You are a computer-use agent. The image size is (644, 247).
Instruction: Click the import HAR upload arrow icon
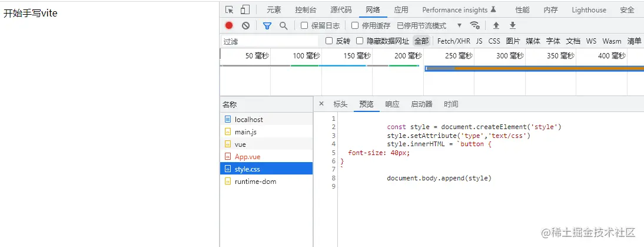tap(496, 25)
